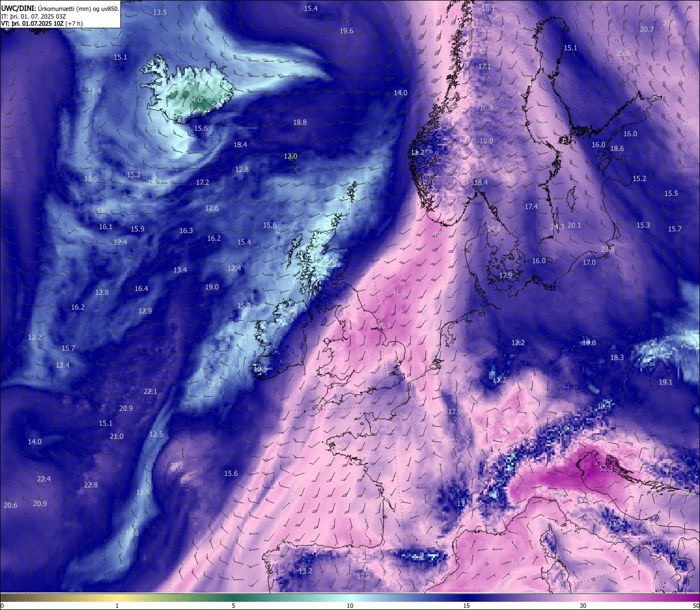Click the 18.8 value southeast of Iceland
Screen dimensions: 700x610
click(x=300, y=123)
